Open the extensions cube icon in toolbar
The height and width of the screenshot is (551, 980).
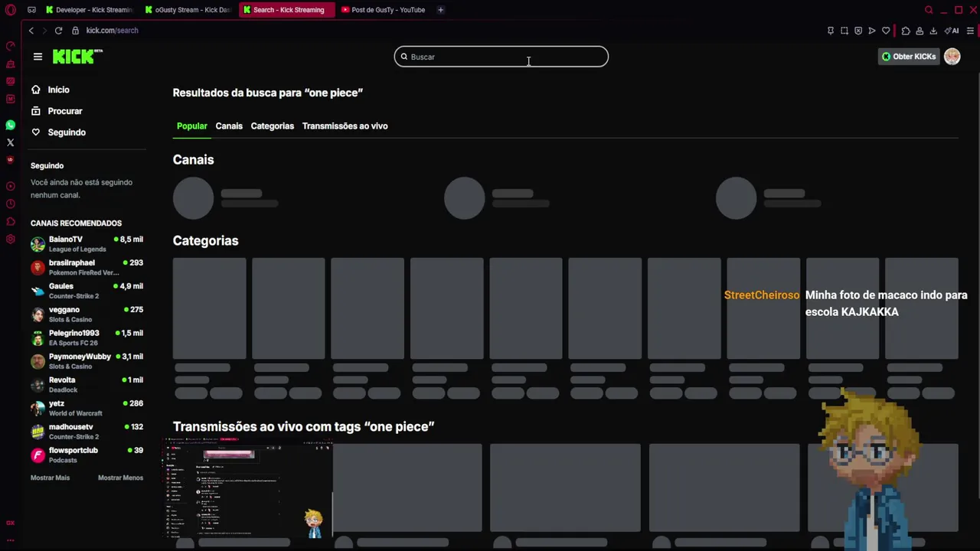click(906, 31)
